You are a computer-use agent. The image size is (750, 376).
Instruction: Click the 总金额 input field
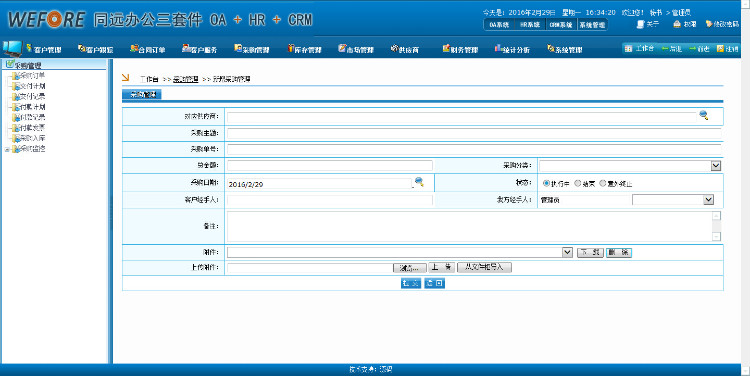point(330,166)
